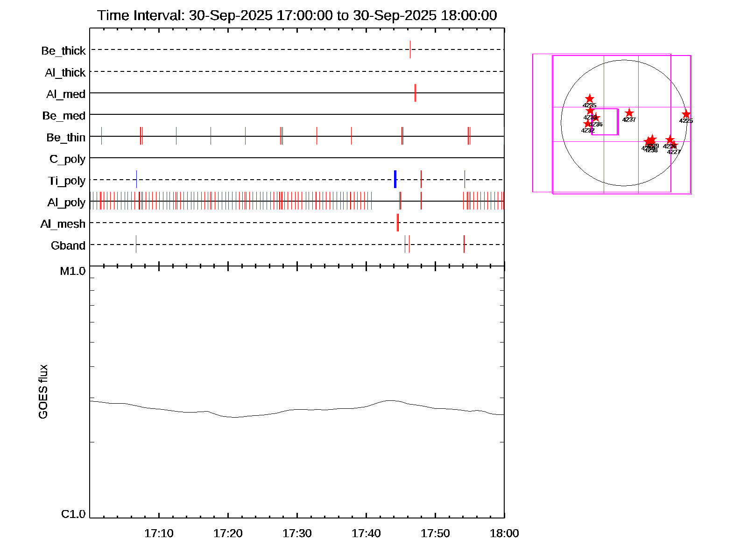Select the red Al_med exposure marker
Screen dimensions: 747x560
click(415, 93)
